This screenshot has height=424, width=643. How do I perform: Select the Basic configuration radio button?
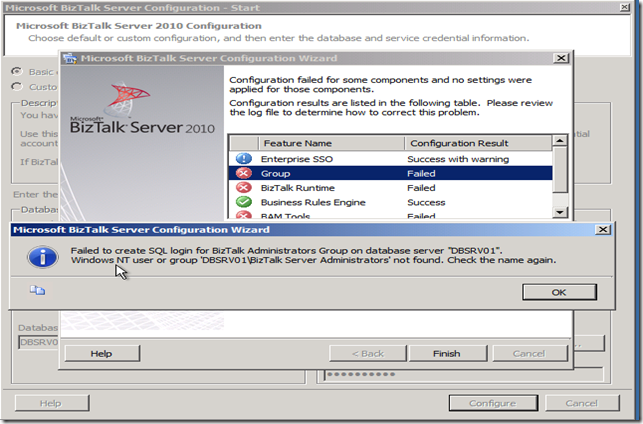[x=17, y=71]
